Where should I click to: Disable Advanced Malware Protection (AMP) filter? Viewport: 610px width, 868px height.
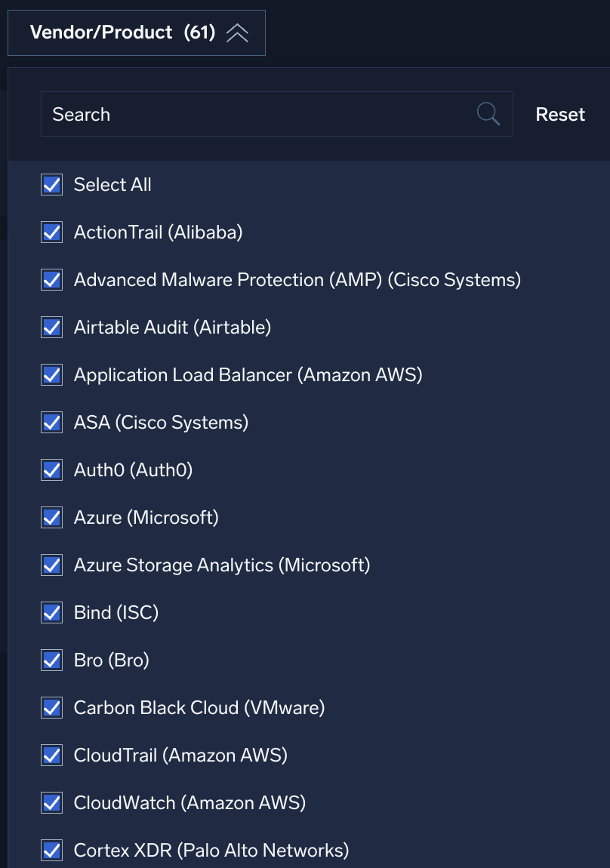pos(51,279)
